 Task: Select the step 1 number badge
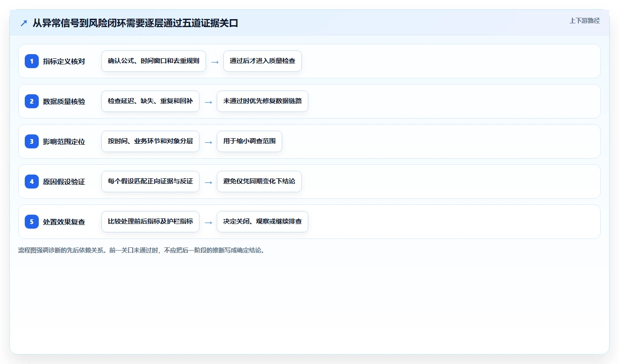click(x=32, y=61)
